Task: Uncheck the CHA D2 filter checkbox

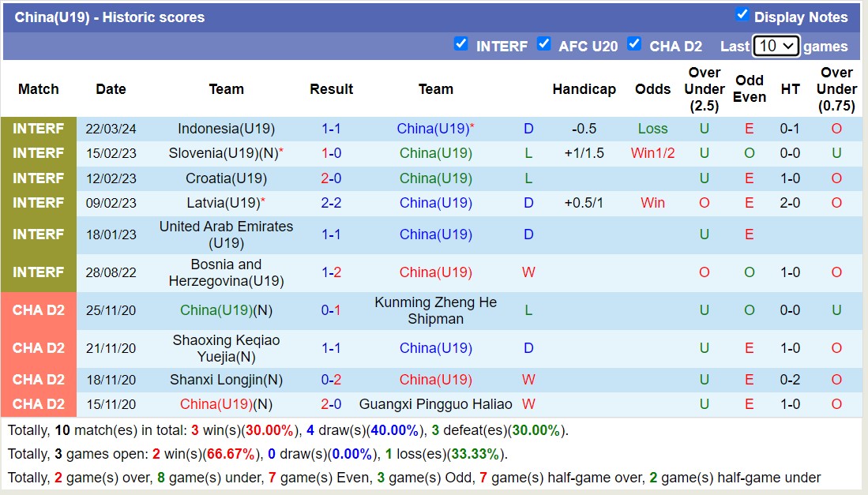Action: pyautogui.click(x=635, y=45)
